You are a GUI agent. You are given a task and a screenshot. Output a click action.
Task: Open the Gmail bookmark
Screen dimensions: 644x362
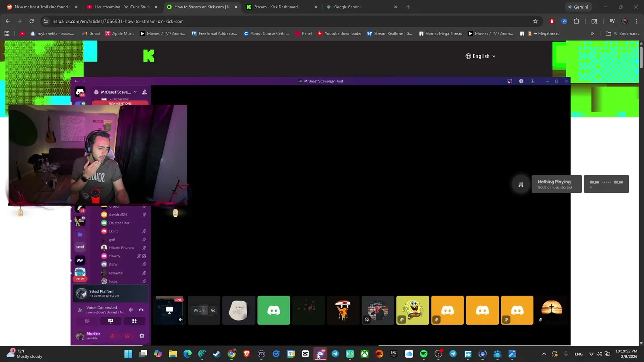(91, 34)
